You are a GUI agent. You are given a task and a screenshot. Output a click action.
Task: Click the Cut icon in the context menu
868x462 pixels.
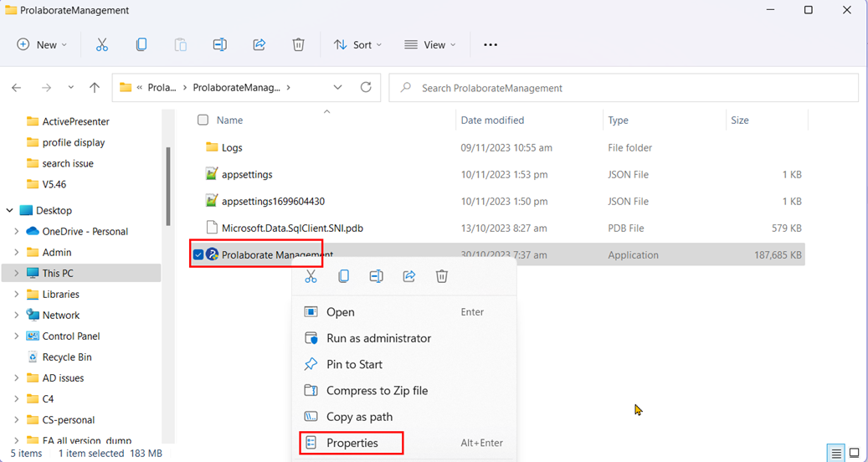[x=311, y=276]
